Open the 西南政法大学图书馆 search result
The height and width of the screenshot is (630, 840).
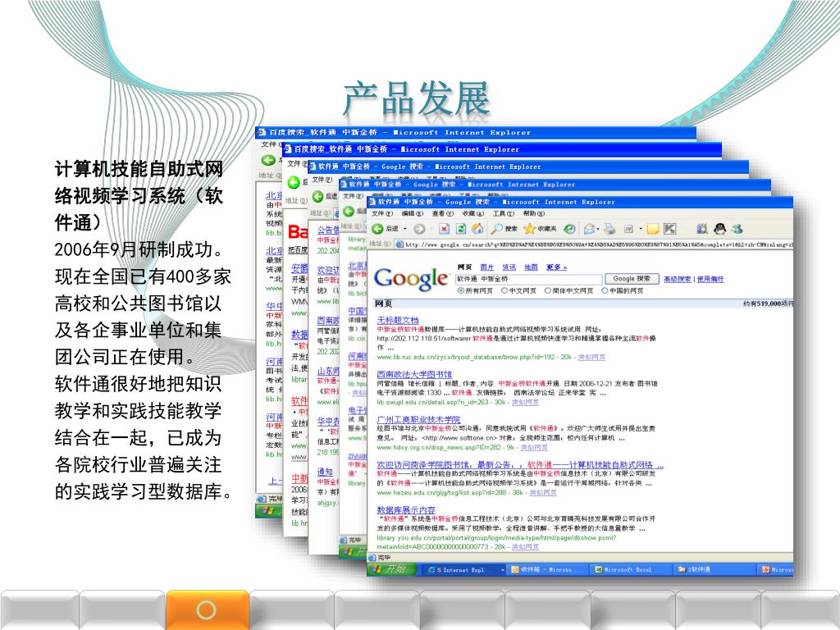[x=414, y=374]
